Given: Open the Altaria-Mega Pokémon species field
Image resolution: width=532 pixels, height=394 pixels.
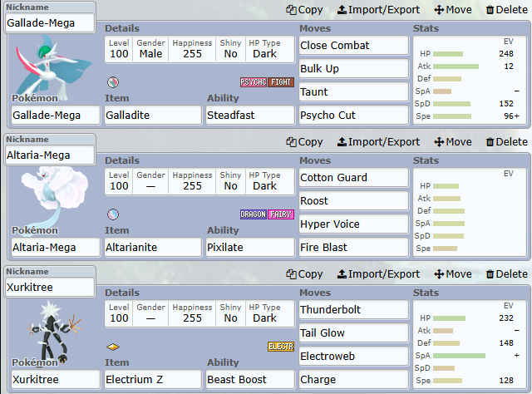Looking at the screenshot, I should (x=56, y=248).
